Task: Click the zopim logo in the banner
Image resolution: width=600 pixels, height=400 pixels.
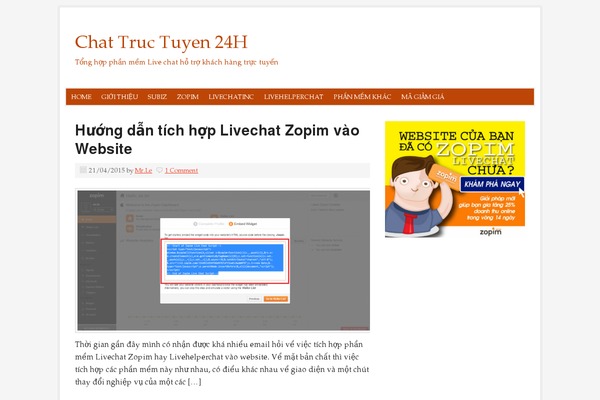Action: [x=490, y=232]
